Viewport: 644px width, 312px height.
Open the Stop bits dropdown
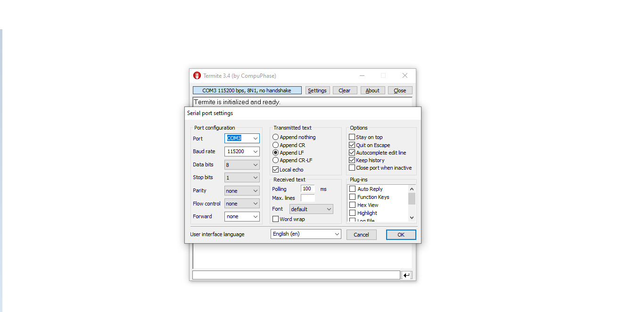coord(242,177)
